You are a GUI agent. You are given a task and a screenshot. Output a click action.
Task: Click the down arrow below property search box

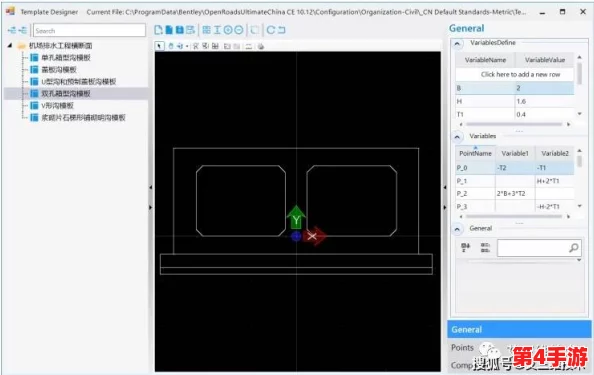(x=579, y=260)
